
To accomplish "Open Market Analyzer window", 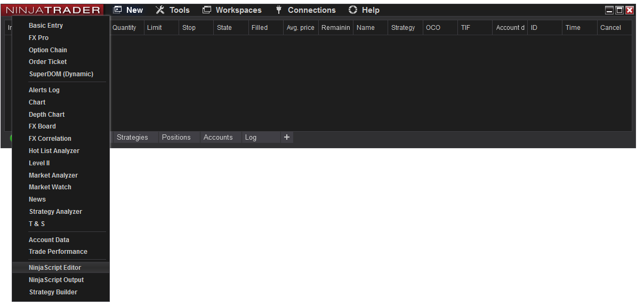I will point(53,175).
